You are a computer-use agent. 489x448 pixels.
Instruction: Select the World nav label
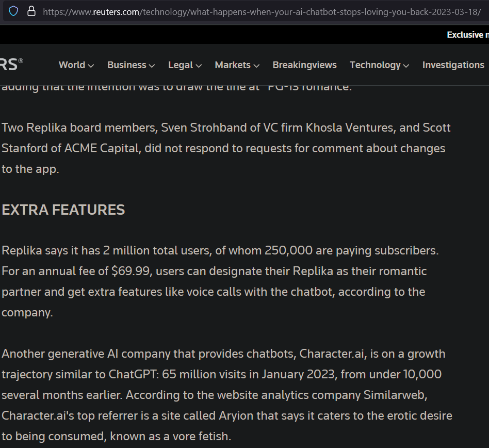pos(72,65)
